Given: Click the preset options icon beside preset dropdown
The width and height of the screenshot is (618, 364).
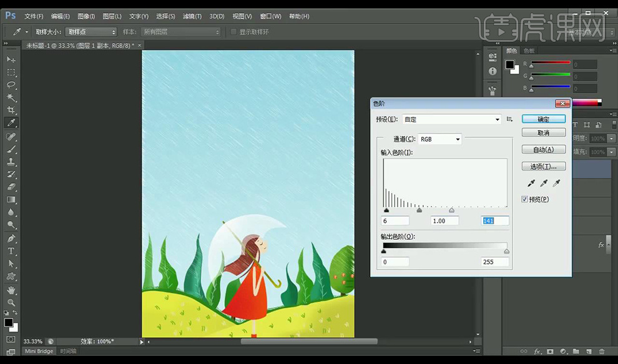Looking at the screenshot, I should (510, 119).
